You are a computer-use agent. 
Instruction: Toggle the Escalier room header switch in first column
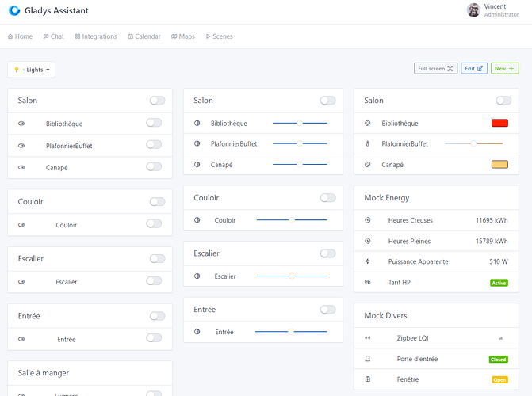tap(158, 259)
